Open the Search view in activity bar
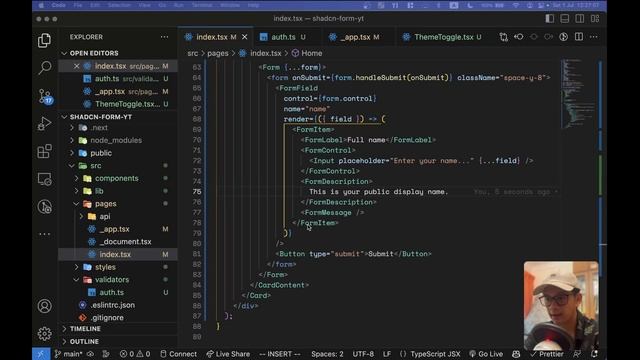The image size is (640, 360). point(44,67)
